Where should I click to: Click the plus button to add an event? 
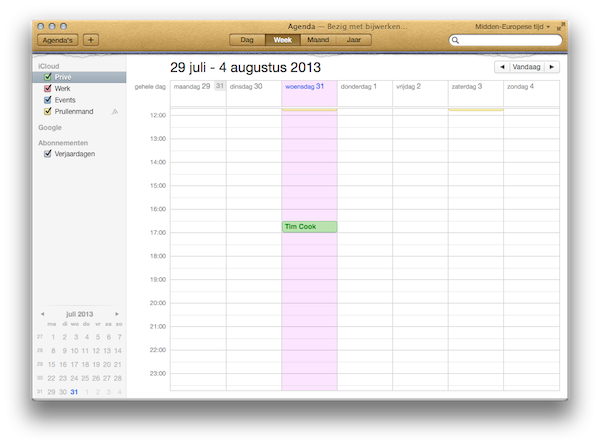[91, 40]
